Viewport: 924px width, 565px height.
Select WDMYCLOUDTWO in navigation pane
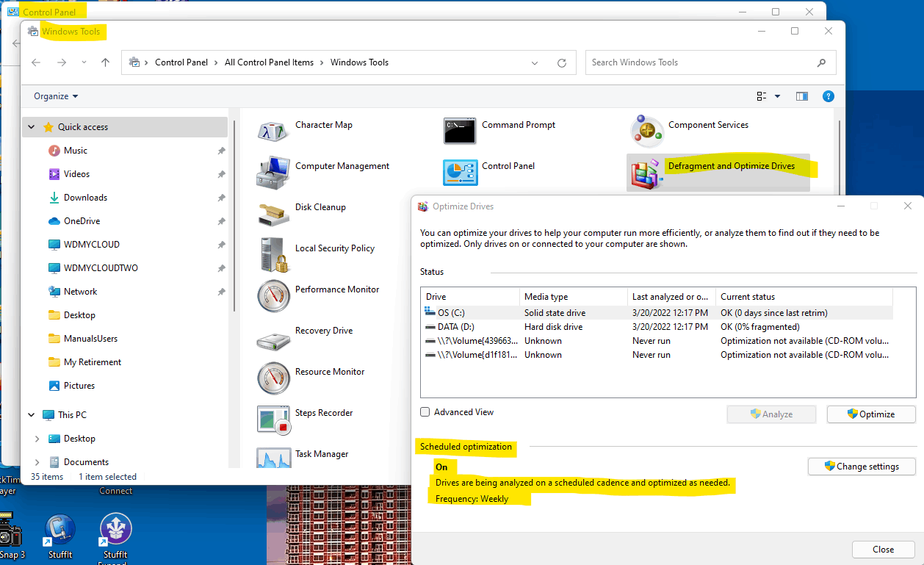click(101, 268)
